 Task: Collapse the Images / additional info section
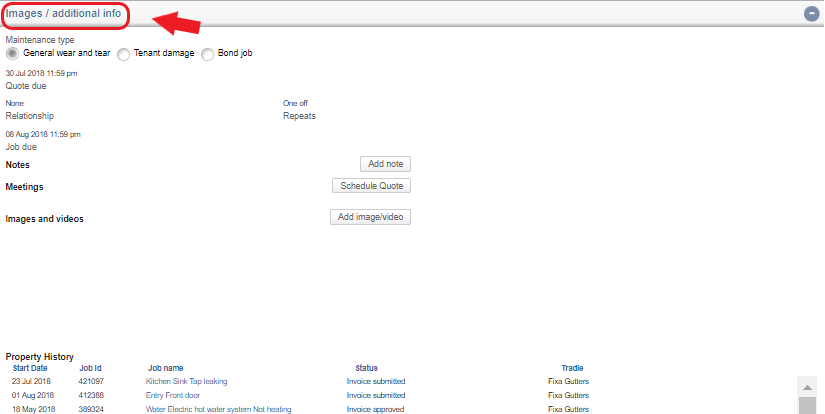point(811,14)
